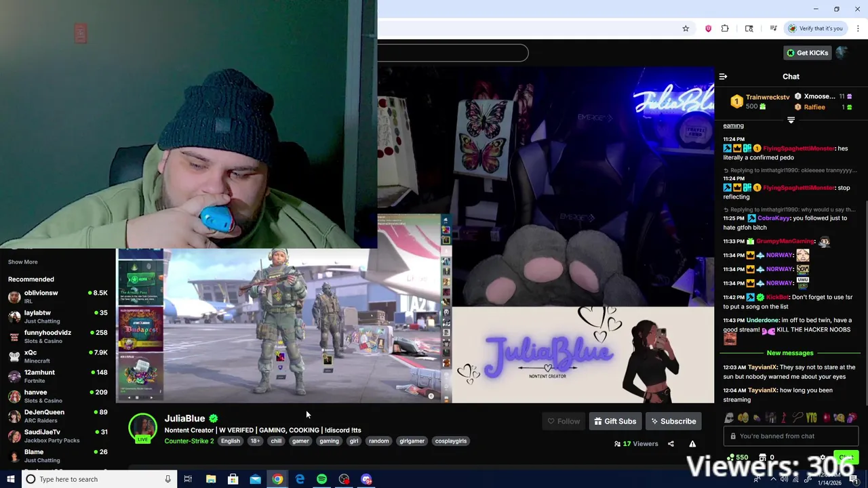Select the 18+ tag
The height and width of the screenshot is (488, 868).
click(255, 441)
